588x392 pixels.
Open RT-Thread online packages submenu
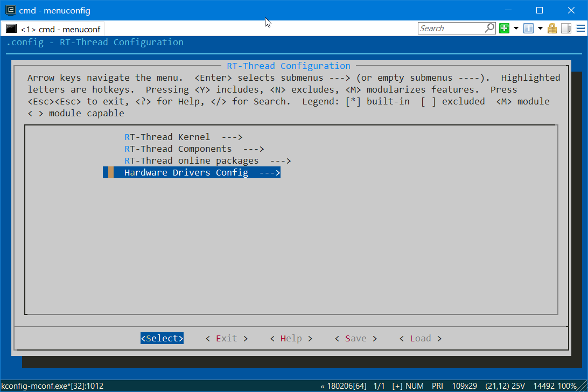(x=207, y=160)
